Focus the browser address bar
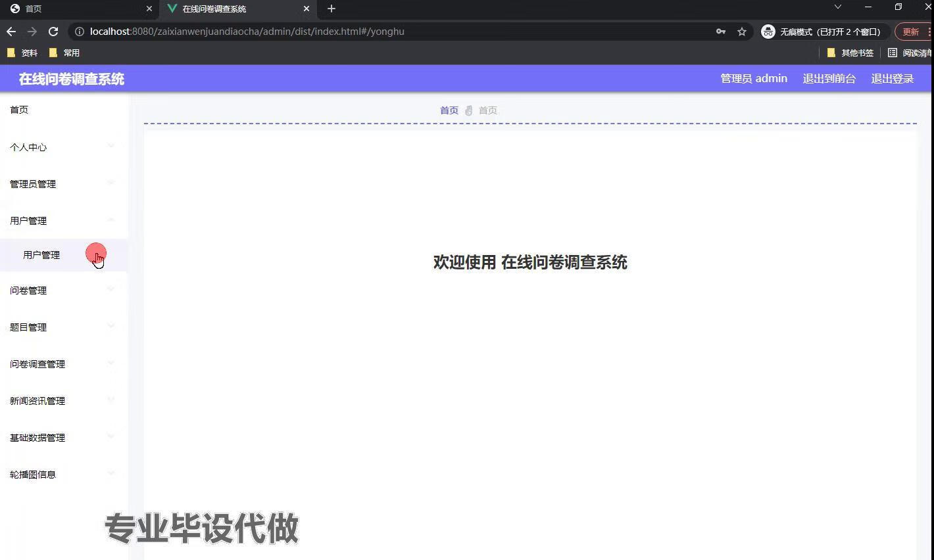Viewport: 934px width, 560px height. click(395, 32)
